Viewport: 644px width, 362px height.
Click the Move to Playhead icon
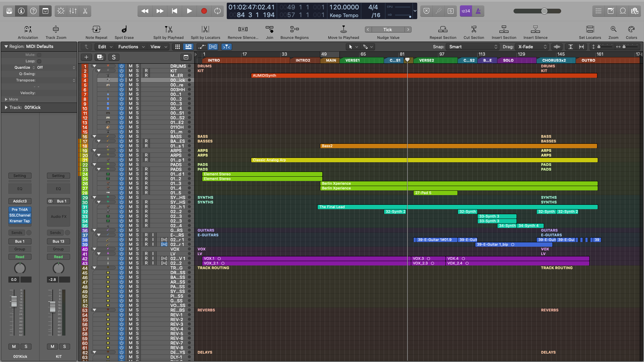[x=343, y=29]
